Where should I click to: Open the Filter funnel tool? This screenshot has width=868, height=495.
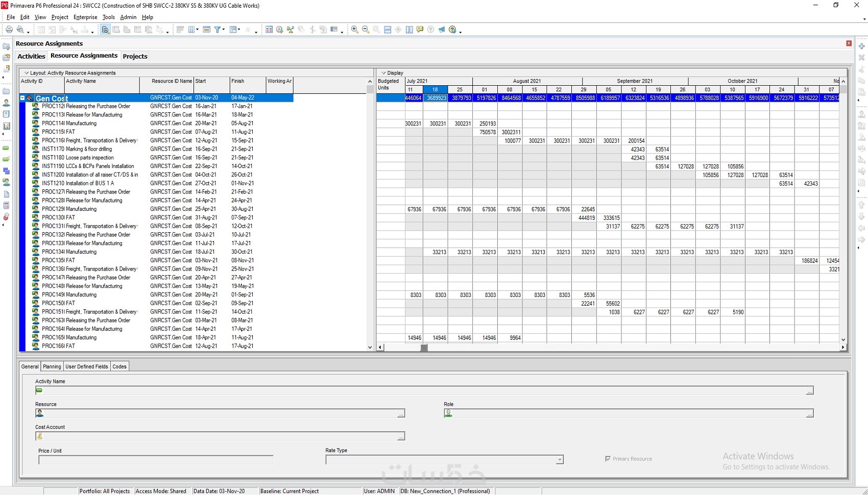218,30
